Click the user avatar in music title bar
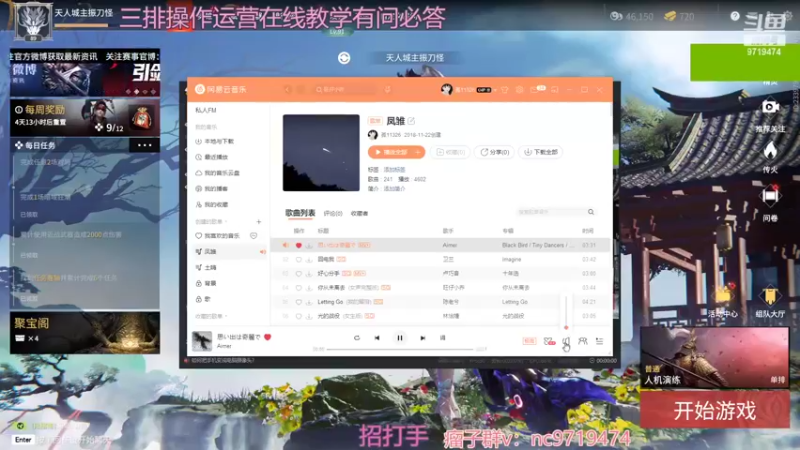 point(446,90)
